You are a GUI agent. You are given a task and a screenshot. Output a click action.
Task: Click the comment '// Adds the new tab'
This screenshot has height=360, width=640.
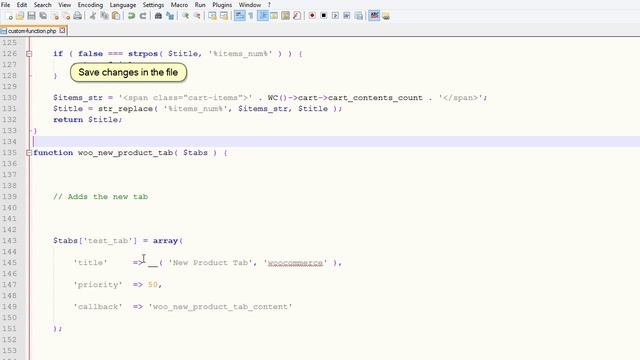click(x=100, y=197)
